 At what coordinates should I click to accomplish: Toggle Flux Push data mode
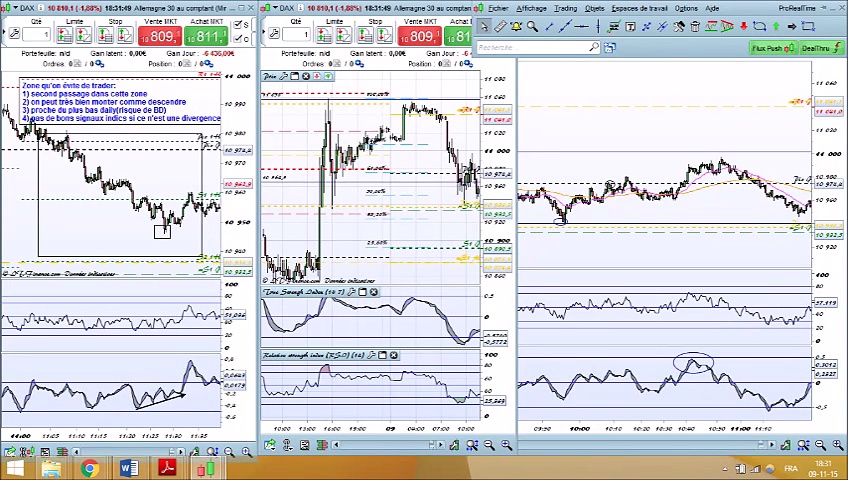772,47
